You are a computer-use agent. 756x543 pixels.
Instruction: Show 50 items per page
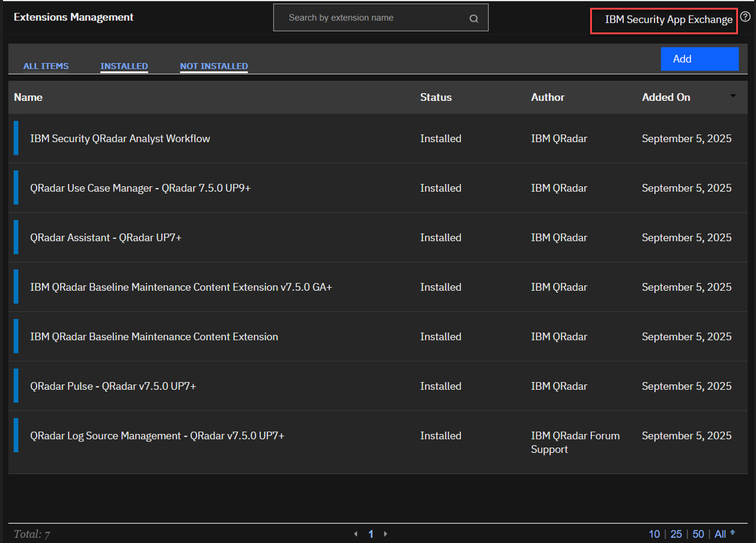click(698, 534)
